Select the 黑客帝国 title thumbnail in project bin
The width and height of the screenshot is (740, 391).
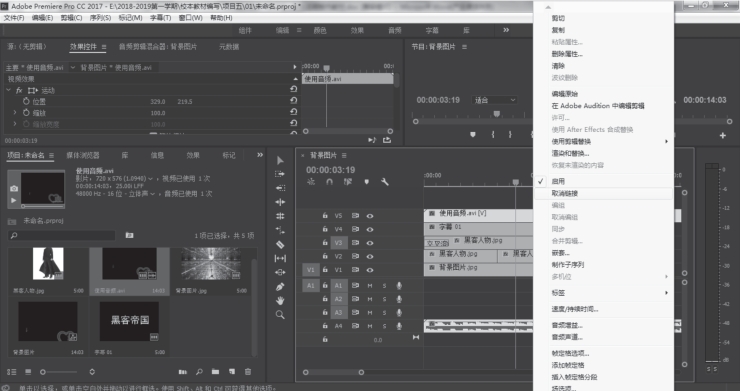coord(129,322)
